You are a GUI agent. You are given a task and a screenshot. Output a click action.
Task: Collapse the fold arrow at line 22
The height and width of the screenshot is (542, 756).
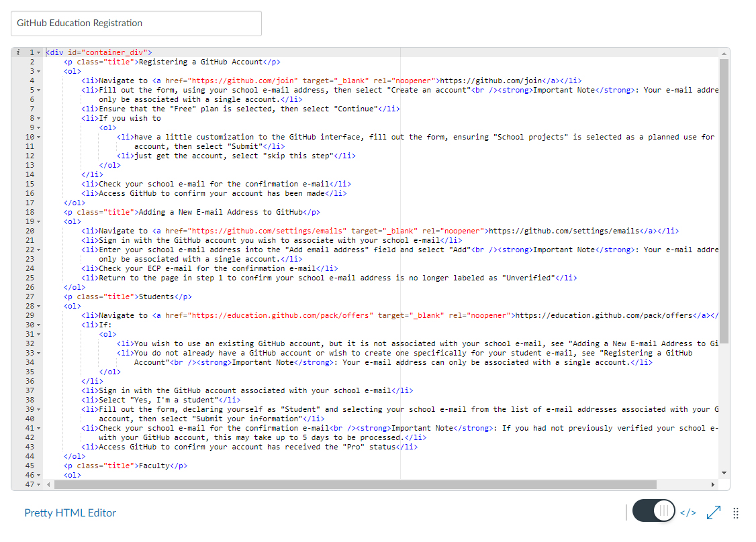(x=38, y=250)
